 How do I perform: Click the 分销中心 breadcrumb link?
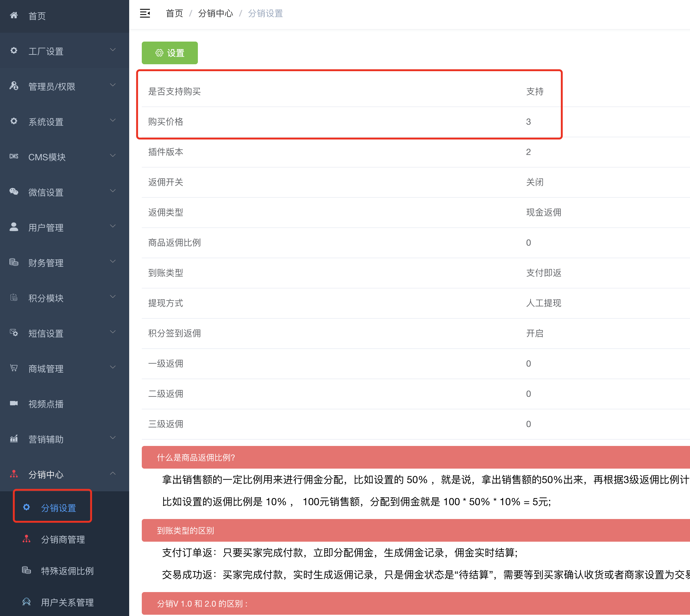(215, 14)
